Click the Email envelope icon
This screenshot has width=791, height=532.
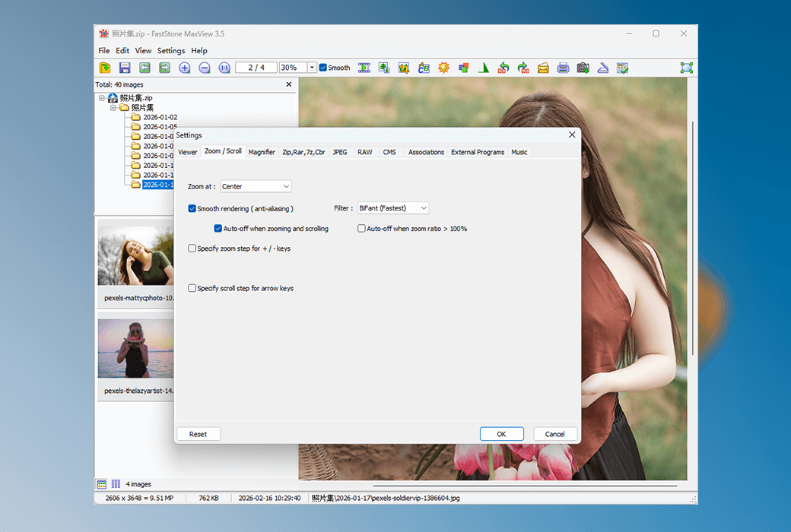pos(543,68)
